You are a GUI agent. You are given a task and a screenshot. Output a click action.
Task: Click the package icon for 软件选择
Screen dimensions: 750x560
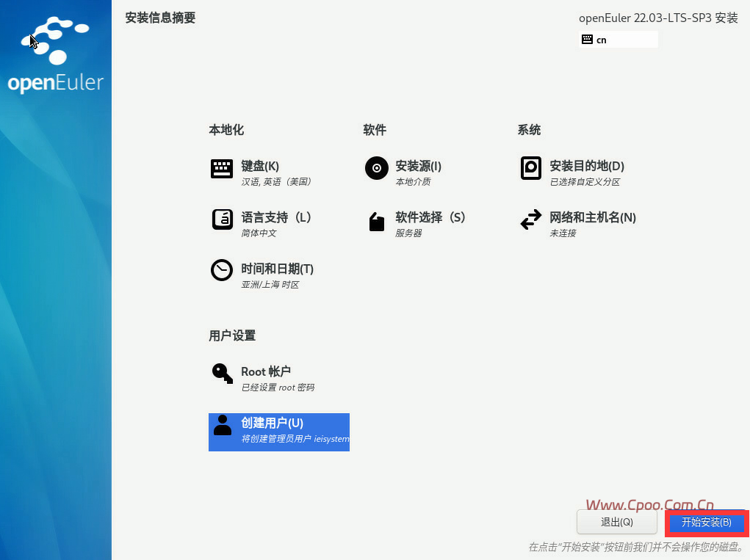point(376,221)
